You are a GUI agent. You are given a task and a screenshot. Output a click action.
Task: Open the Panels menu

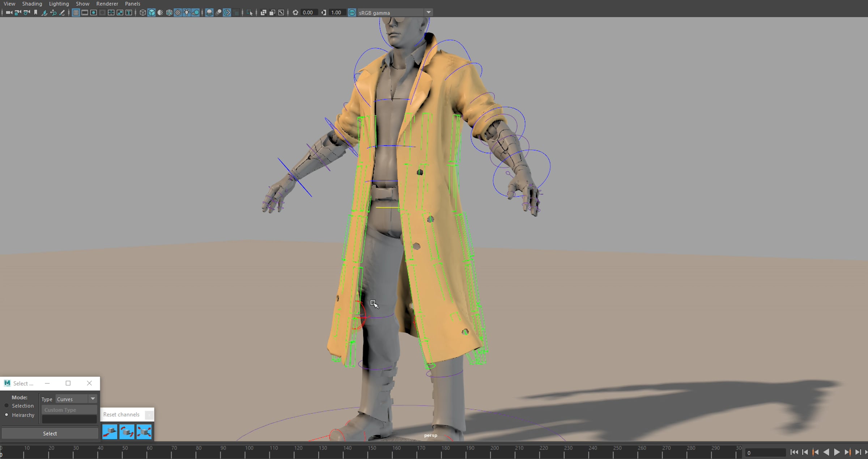coord(132,4)
